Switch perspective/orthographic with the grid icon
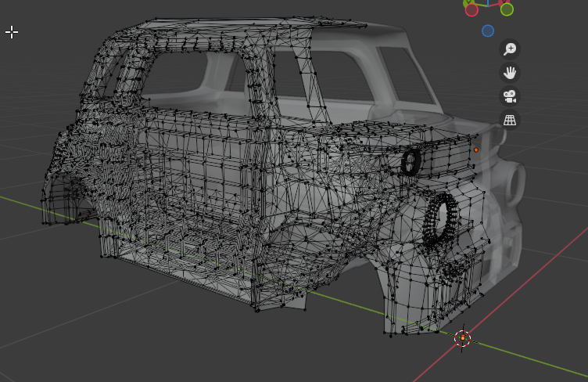 tap(510, 120)
